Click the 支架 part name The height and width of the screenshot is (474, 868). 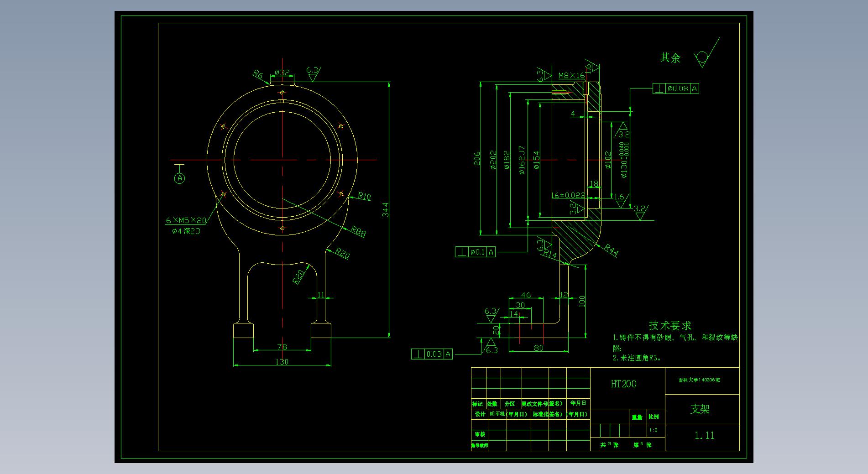[x=700, y=409]
